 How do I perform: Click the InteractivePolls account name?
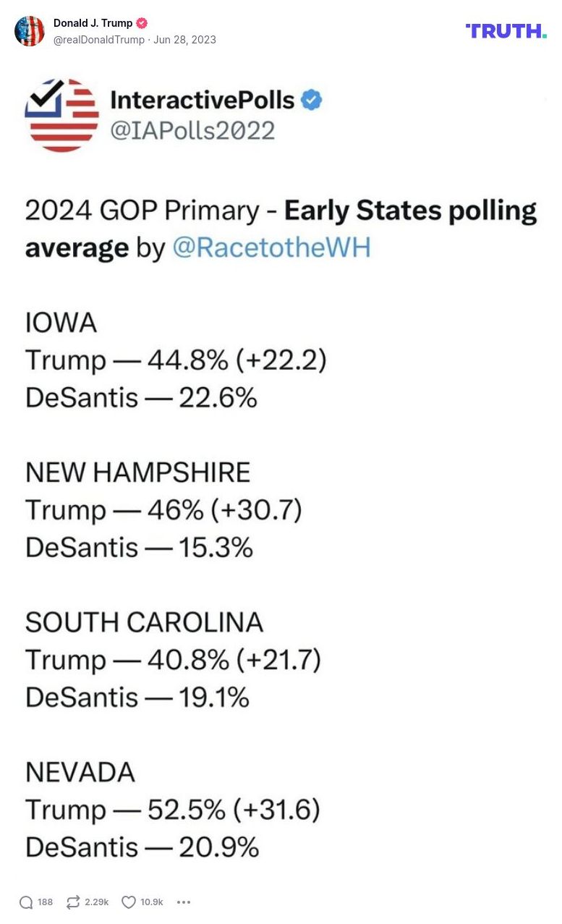[203, 100]
